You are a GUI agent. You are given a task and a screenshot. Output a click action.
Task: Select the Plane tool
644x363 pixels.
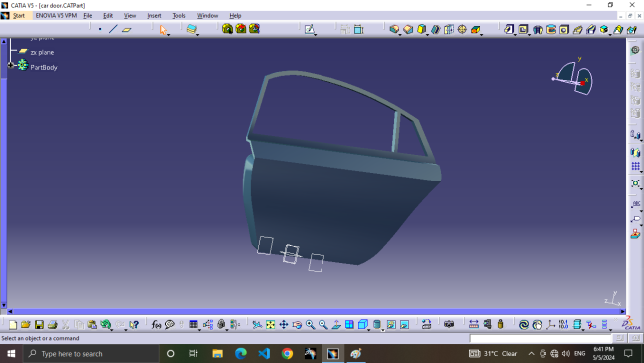pos(127,30)
